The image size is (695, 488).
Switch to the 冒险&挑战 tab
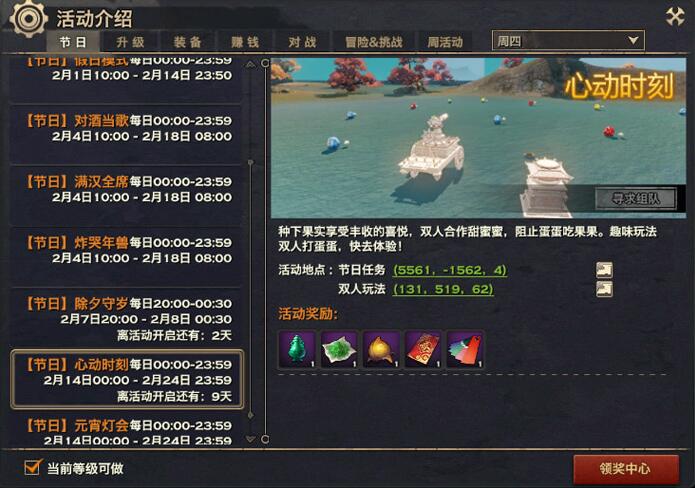point(374,42)
